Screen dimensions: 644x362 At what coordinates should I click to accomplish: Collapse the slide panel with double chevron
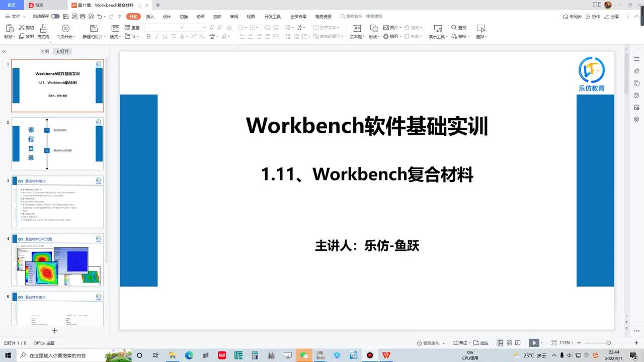pyautogui.click(x=4, y=51)
